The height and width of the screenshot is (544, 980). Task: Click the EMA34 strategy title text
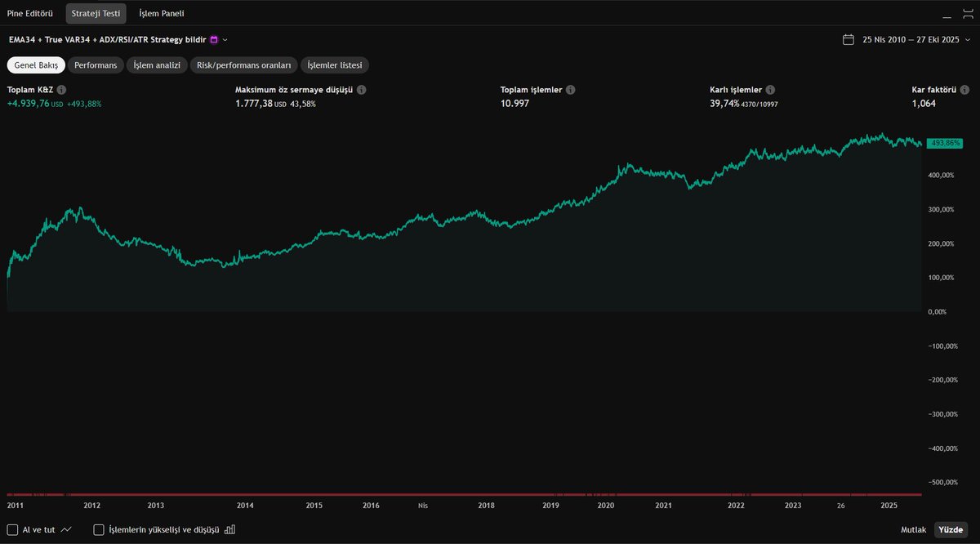pos(107,39)
